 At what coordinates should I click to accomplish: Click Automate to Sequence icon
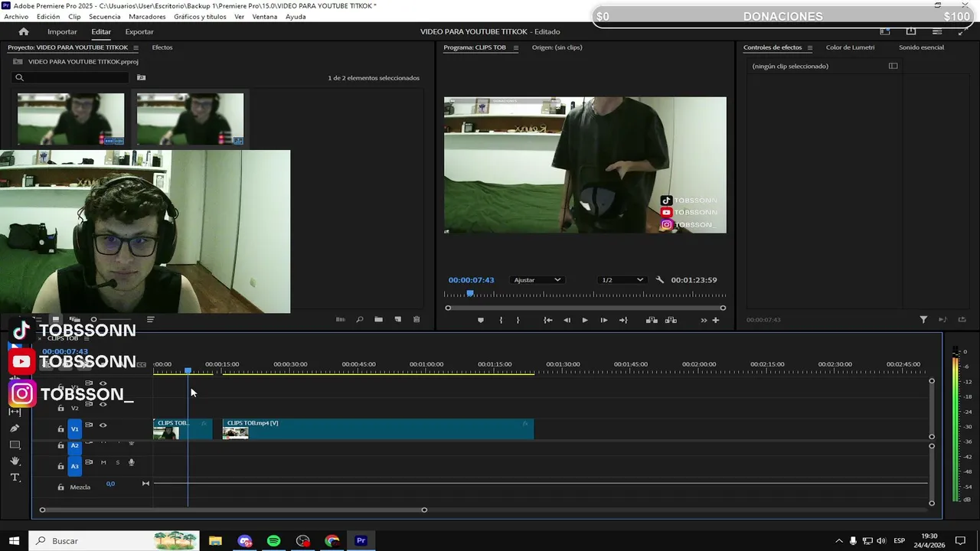coord(341,320)
